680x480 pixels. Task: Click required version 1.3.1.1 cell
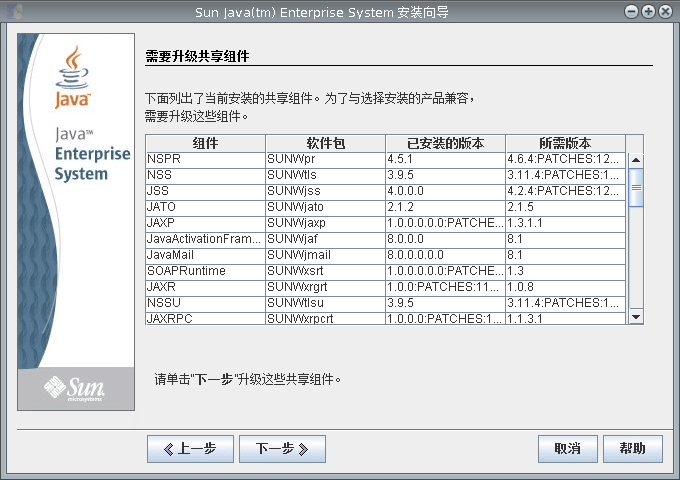coord(566,223)
